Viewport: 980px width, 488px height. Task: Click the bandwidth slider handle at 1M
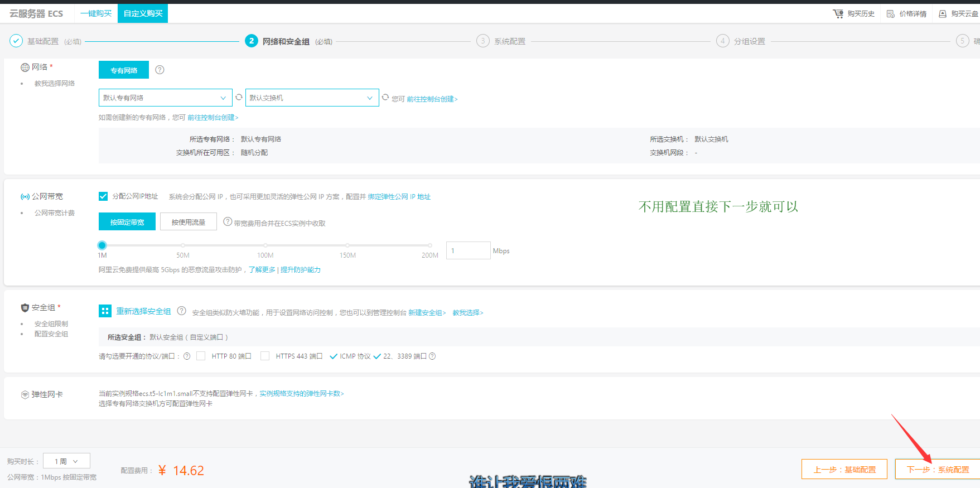[102, 245]
